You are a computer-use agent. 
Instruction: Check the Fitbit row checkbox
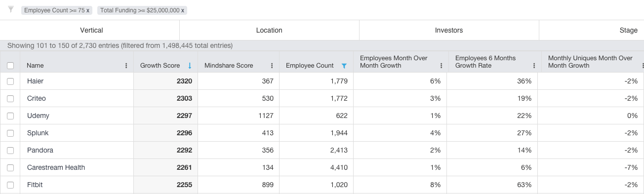(x=10, y=185)
